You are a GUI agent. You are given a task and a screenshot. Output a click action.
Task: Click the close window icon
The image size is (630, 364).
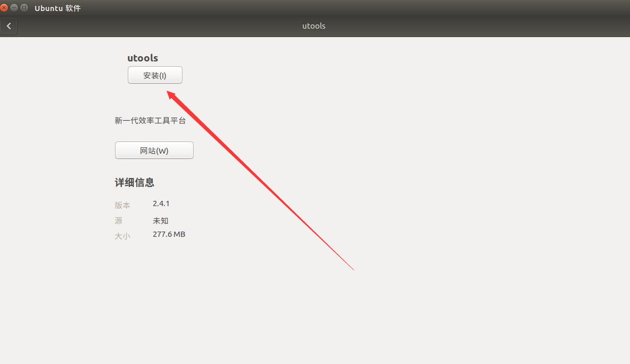pos(5,7)
